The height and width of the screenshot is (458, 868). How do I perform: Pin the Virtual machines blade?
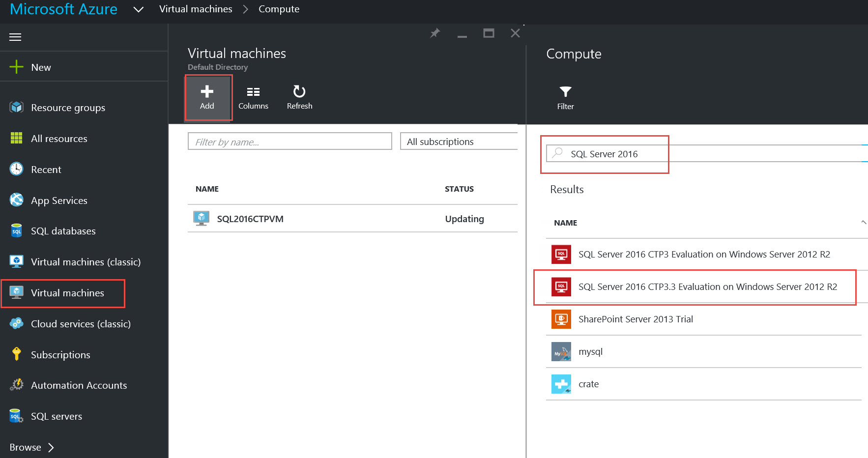click(435, 33)
